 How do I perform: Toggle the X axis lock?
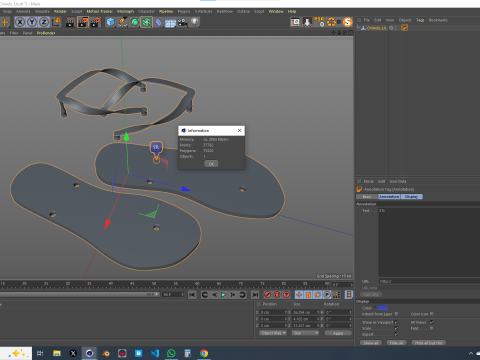(x=20, y=22)
